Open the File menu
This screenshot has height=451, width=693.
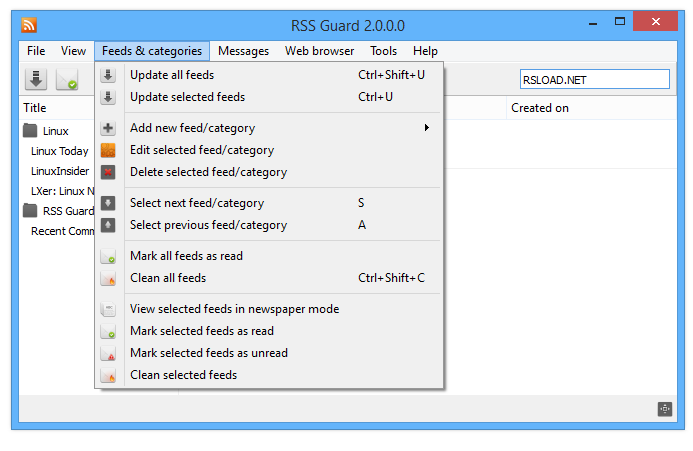point(36,51)
